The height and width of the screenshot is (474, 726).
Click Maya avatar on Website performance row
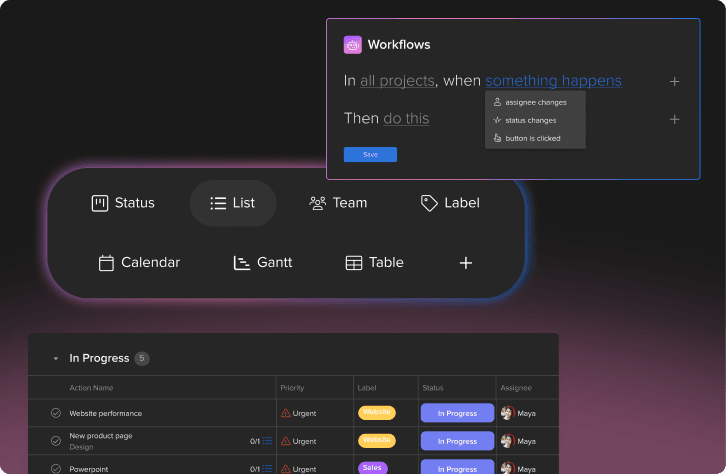pyautogui.click(x=508, y=413)
